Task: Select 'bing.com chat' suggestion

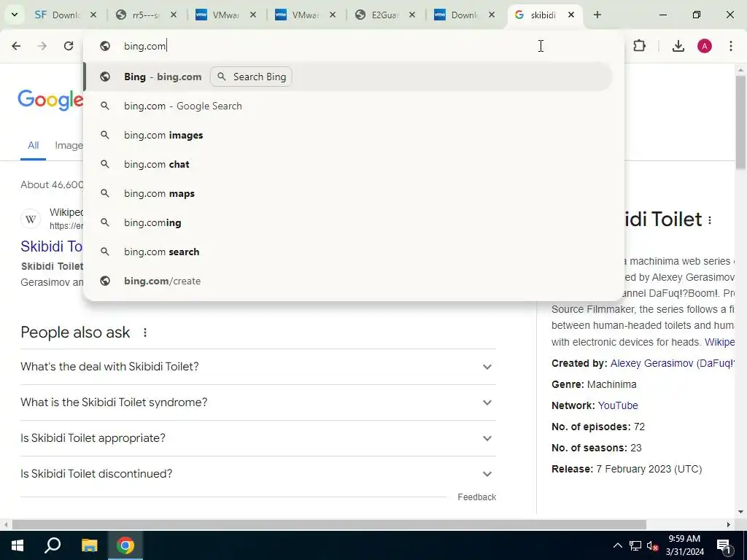Action: tap(348, 164)
